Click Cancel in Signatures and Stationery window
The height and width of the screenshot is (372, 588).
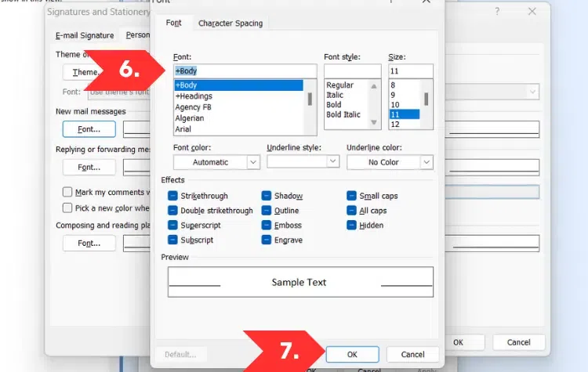click(519, 342)
